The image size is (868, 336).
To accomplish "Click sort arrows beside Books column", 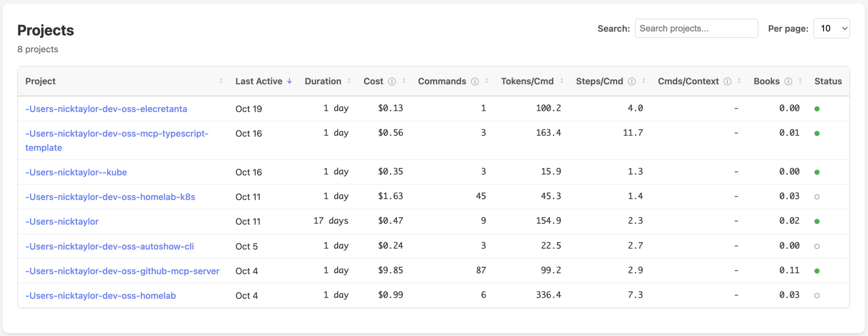I will click(800, 81).
